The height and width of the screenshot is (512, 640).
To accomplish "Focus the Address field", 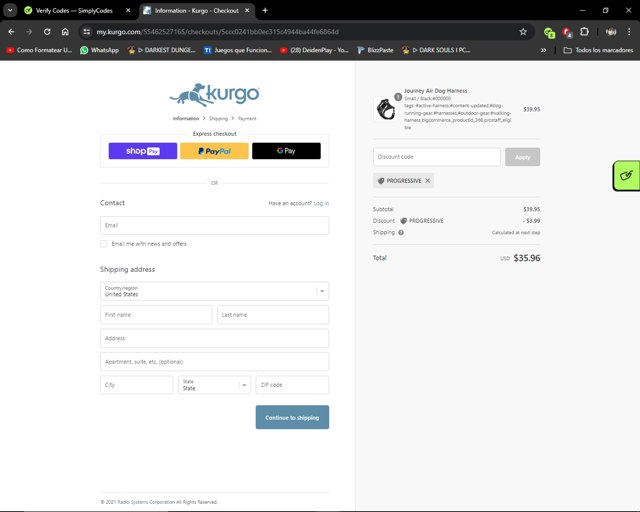I will click(x=214, y=338).
